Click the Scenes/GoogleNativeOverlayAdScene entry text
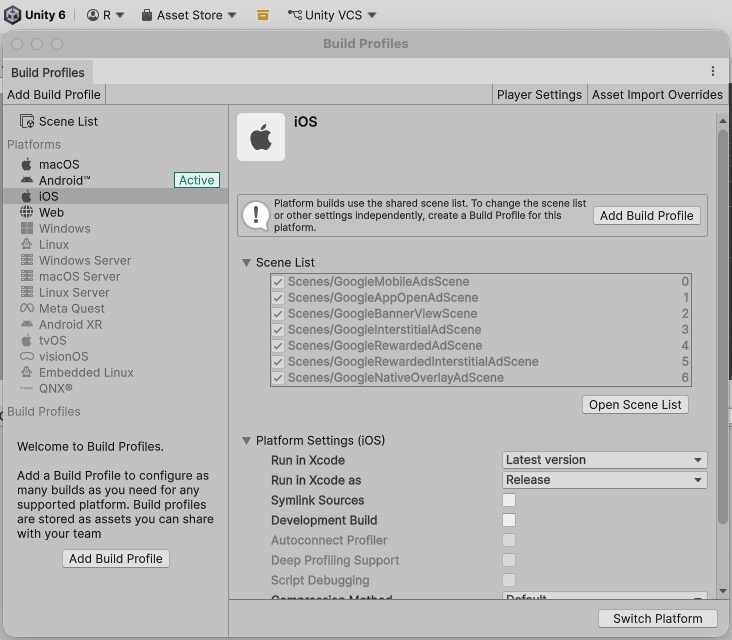 (x=395, y=378)
